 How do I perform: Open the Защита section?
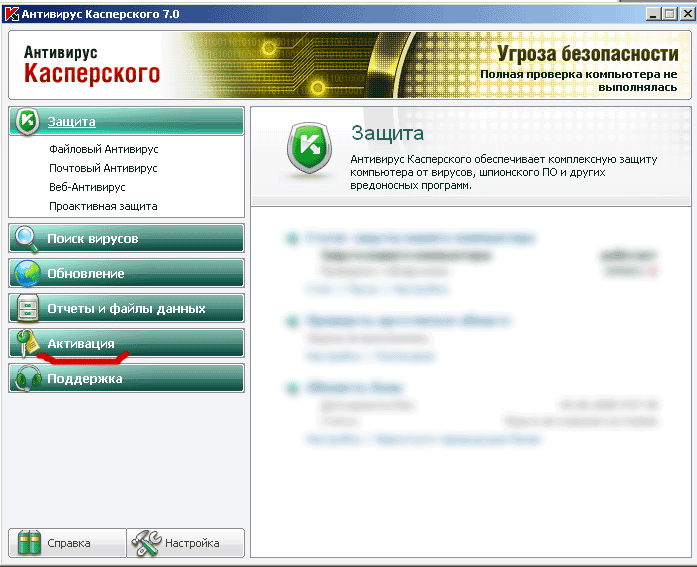click(x=126, y=121)
